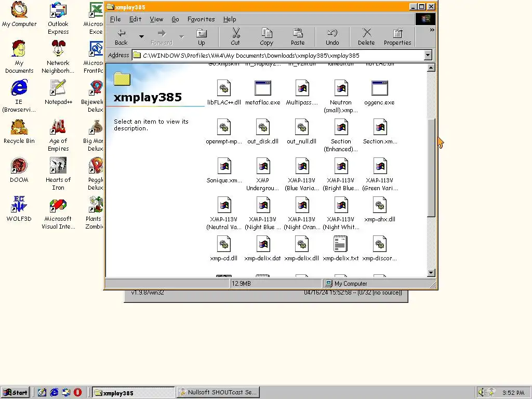Image resolution: width=532 pixels, height=399 pixels.
Task: Open the View menu
Action: [156, 19]
